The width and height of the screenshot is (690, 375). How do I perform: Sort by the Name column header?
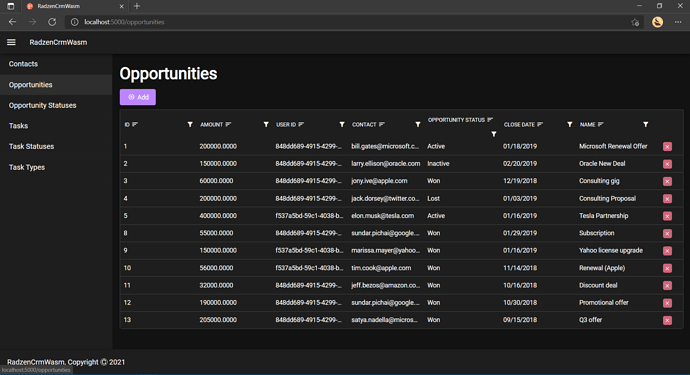pyautogui.click(x=591, y=125)
